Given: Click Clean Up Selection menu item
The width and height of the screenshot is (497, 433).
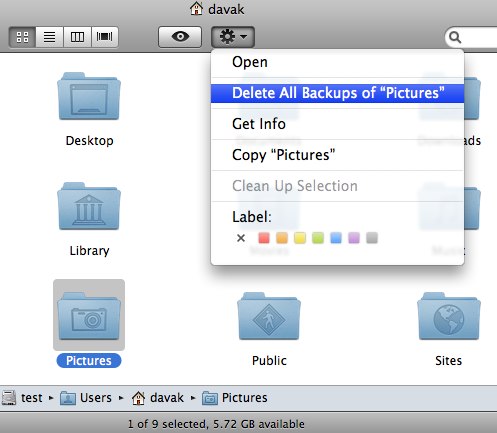Looking at the screenshot, I should pos(337,186).
